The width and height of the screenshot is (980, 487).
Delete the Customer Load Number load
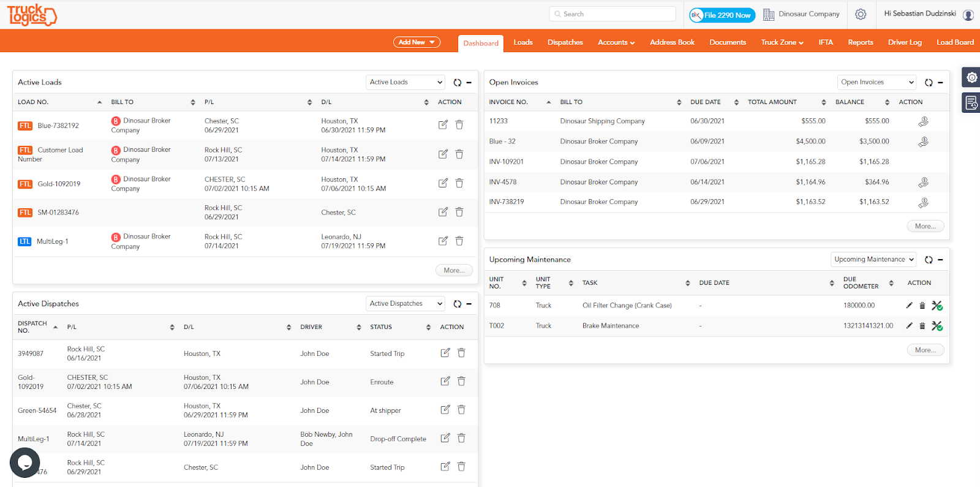pyautogui.click(x=459, y=154)
